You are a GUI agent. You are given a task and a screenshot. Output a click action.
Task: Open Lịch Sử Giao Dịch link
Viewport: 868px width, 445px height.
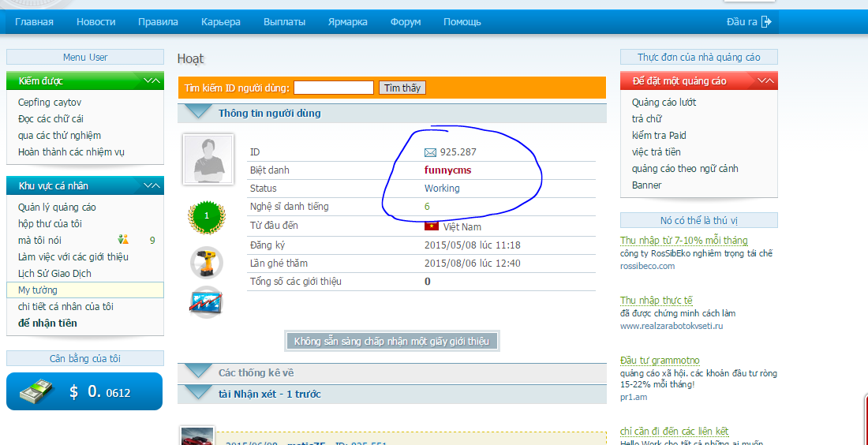coord(54,274)
